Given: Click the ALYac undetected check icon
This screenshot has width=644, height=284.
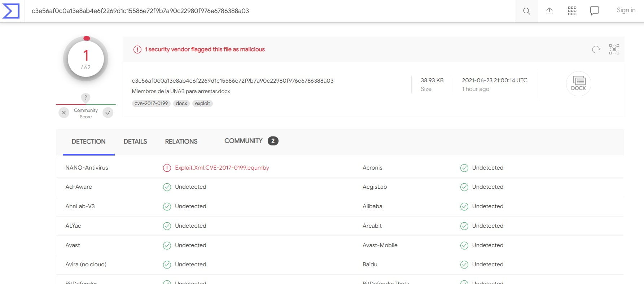Looking at the screenshot, I should (x=167, y=226).
